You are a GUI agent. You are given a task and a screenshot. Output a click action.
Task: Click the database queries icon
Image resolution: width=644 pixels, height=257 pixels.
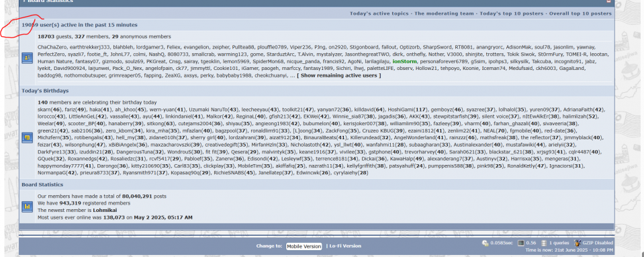click(544, 243)
